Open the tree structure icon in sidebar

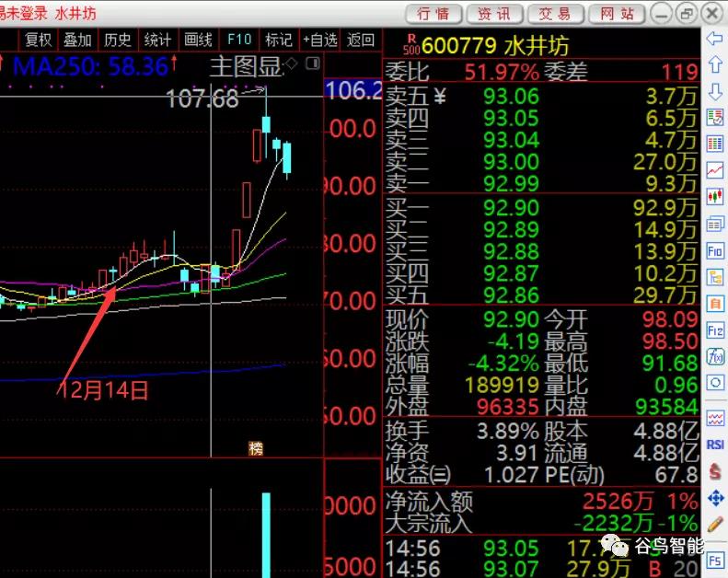tap(715, 277)
